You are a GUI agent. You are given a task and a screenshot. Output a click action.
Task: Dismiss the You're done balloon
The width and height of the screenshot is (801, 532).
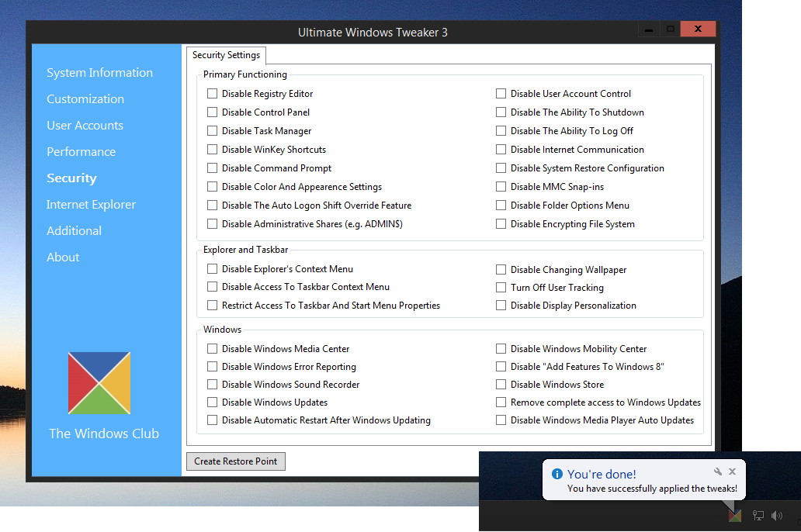[732, 472]
